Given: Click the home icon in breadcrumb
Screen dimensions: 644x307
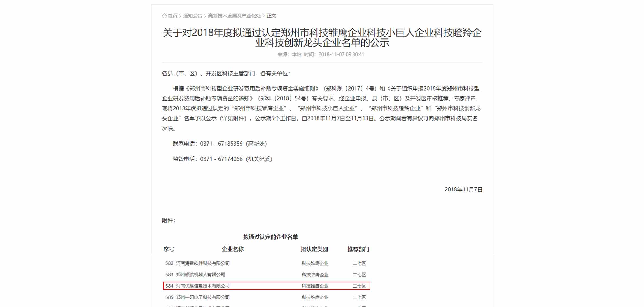Looking at the screenshot, I should tap(164, 16).
